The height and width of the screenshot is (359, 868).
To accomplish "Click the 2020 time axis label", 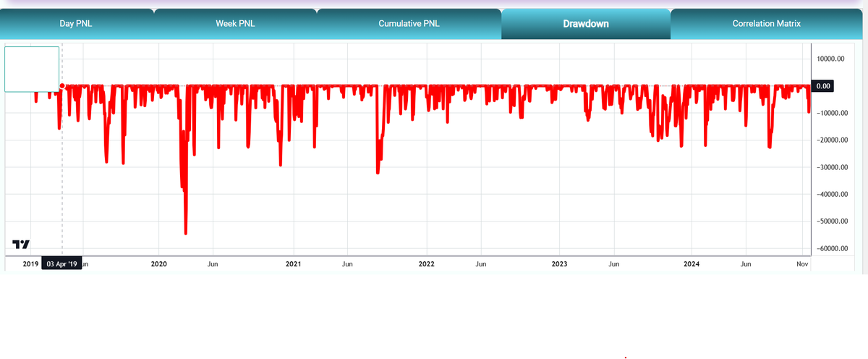I will [159, 264].
